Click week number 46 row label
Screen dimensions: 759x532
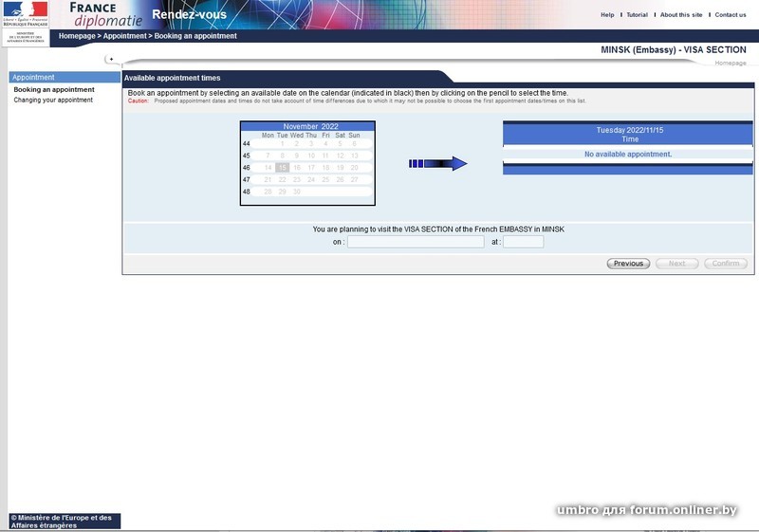247,168
